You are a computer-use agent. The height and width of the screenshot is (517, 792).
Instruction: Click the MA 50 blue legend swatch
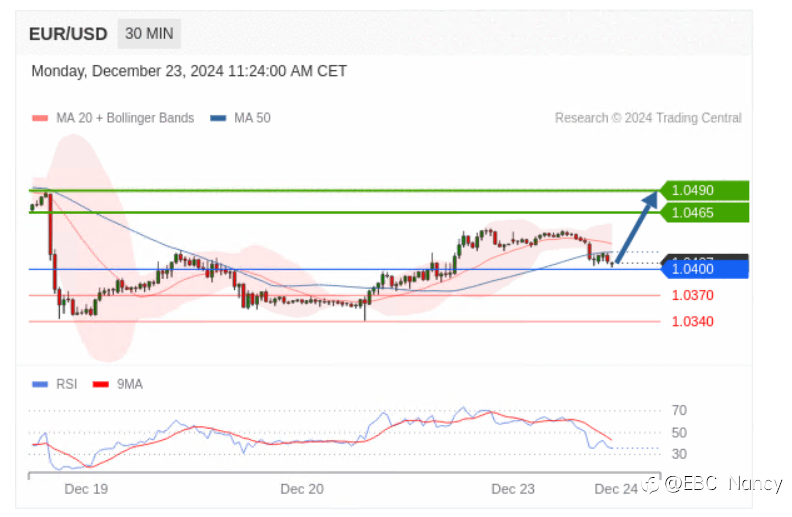(x=218, y=118)
